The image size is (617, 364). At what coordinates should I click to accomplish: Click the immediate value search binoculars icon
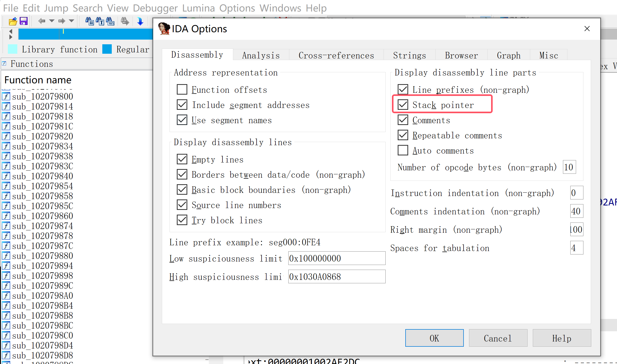(x=89, y=21)
